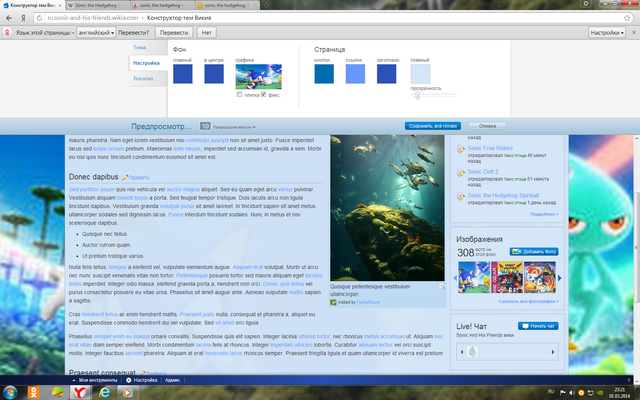Launch Odnoklassniki from the taskbar
Viewport: 640px width, 400px height.
click(x=33, y=393)
